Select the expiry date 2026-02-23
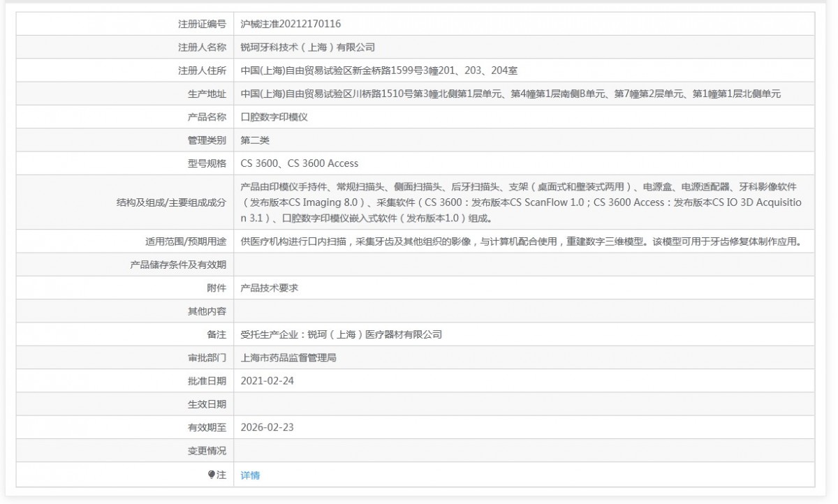 (x=267, y=427)
